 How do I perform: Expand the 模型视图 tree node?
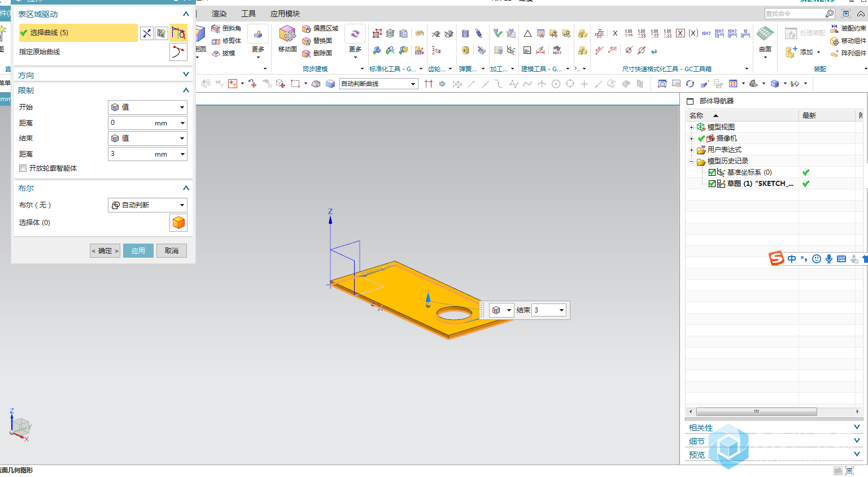tap(691, 127)
